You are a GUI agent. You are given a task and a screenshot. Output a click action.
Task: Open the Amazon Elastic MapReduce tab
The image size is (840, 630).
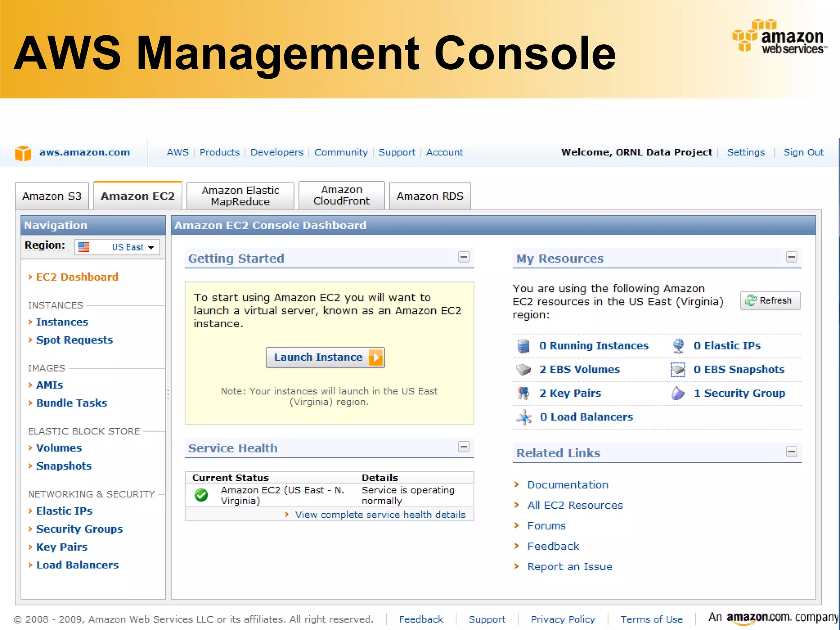point(240,196)
